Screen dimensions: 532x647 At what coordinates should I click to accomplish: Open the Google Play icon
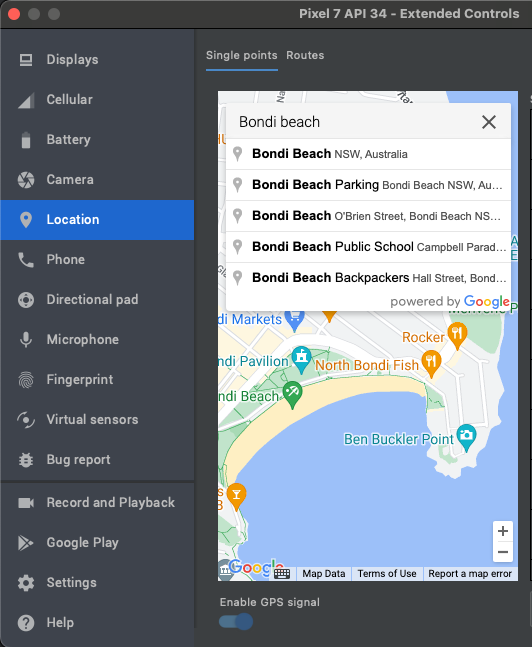coord(26,543)
